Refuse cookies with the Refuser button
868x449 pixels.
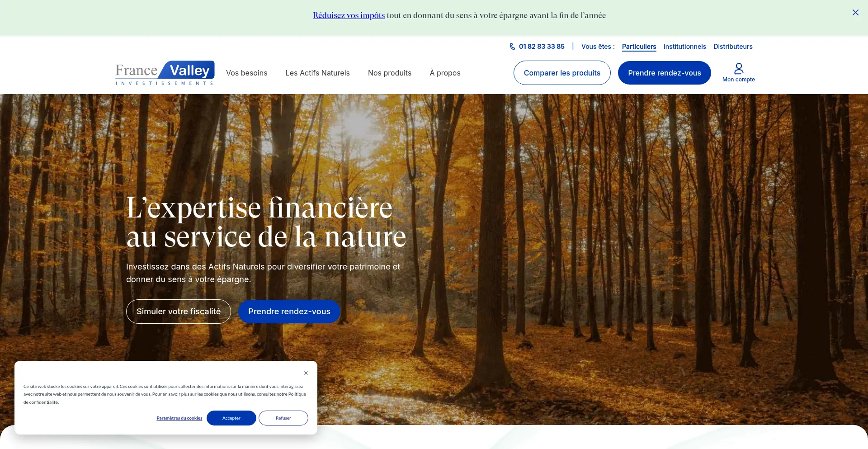tap(283, 418)
